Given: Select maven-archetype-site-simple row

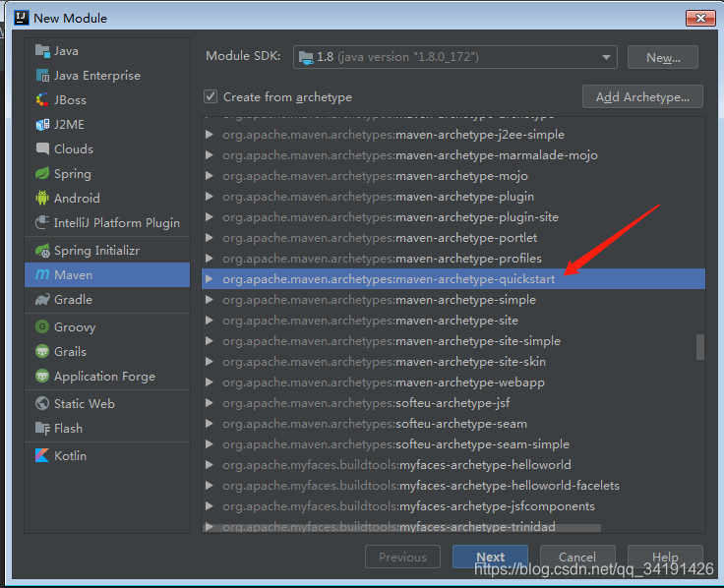Looking at the screenshot, I should 453,341.
